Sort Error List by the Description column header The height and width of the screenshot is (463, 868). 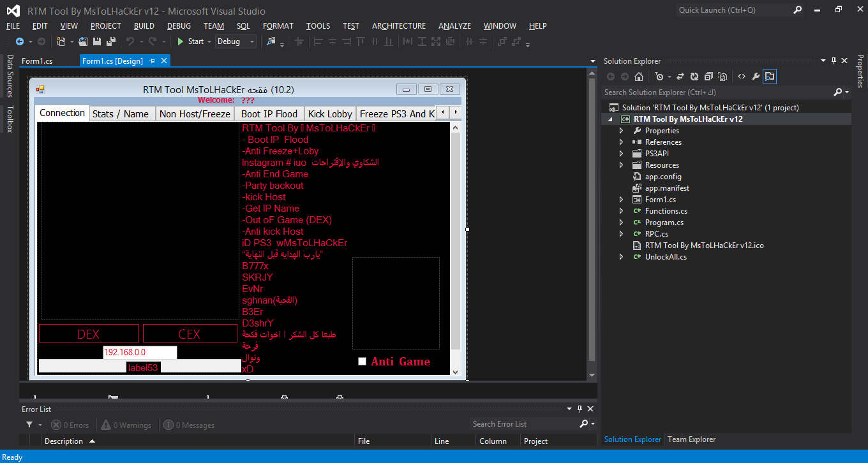(x=198, y=441)
